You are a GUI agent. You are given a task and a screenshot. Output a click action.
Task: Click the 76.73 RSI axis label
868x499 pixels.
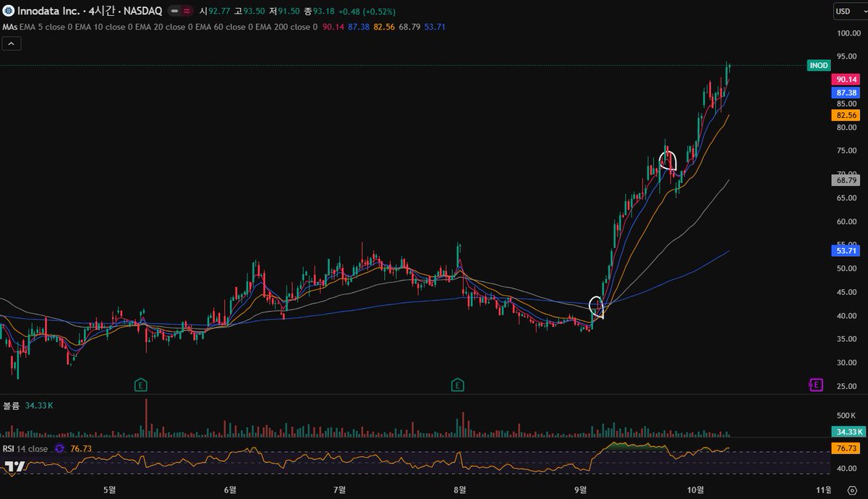pos(846,448)
